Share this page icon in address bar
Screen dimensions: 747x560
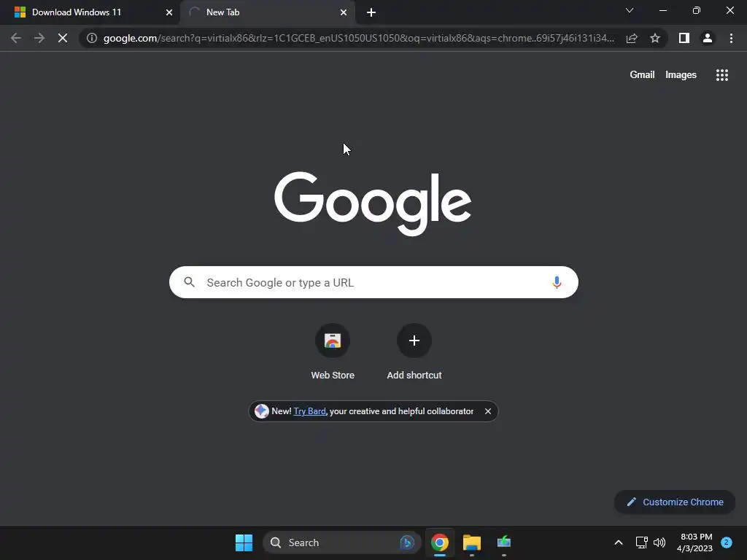coord(632,38)
